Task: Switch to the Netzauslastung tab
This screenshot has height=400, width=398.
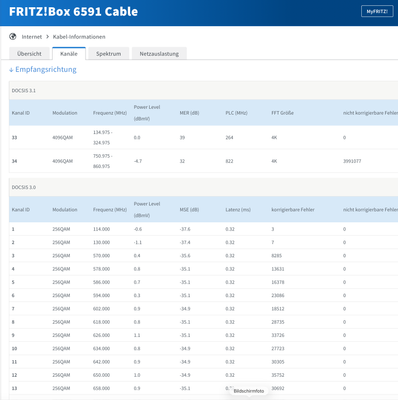Action: (159, 54)
